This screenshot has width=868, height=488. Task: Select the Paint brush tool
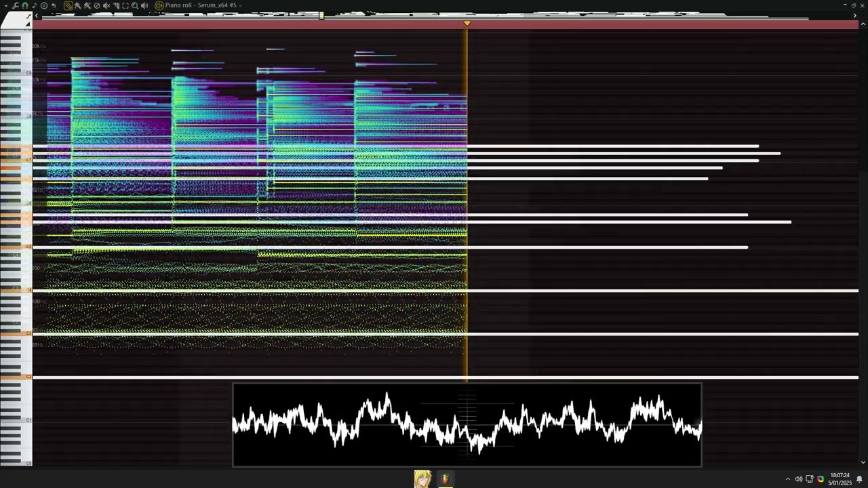(x=78, y=5)
